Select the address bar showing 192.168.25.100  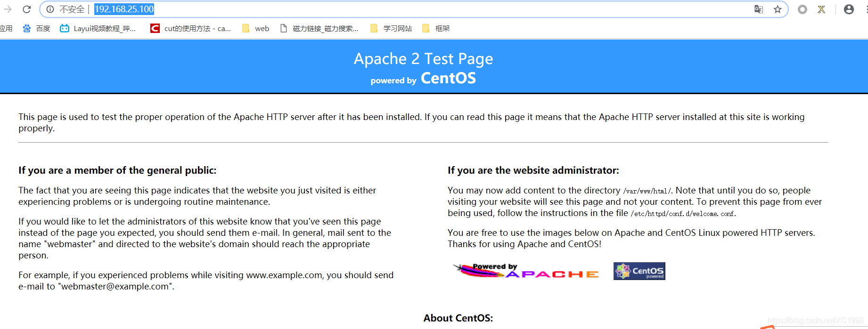[x=413, y=9]
